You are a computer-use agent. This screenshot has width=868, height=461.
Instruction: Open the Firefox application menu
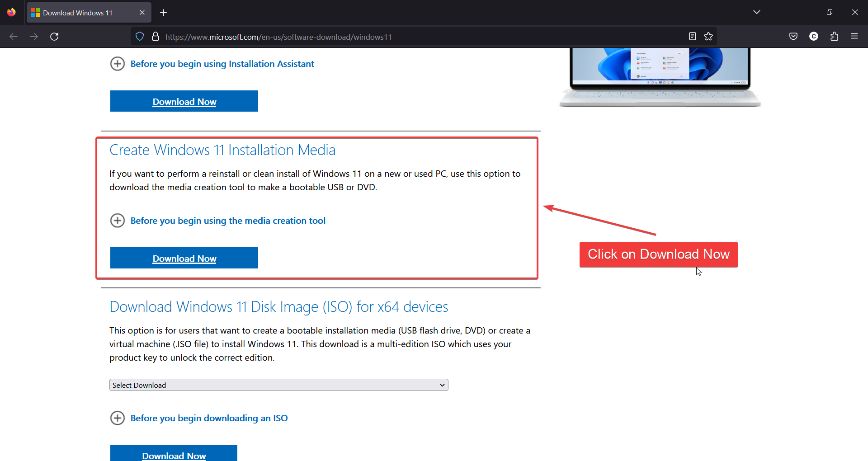pyautogui.click(x=855, y=36)
